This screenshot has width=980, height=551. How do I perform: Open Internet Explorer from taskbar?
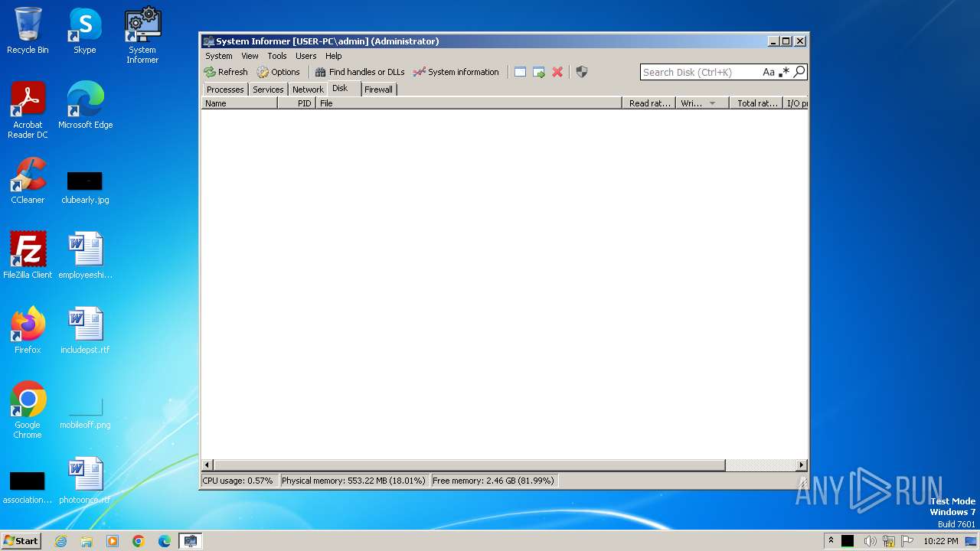point(61,541)
